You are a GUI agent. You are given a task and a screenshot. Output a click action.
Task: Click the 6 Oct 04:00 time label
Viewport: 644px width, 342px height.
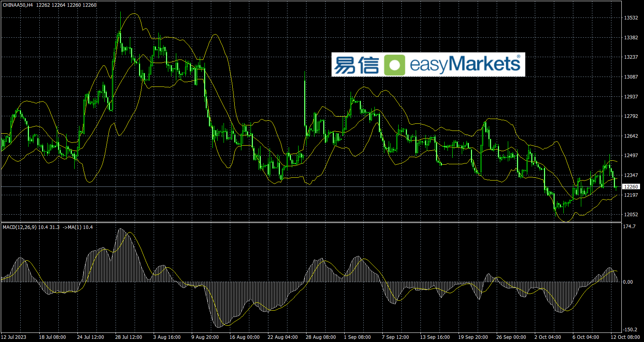[586, 337]
